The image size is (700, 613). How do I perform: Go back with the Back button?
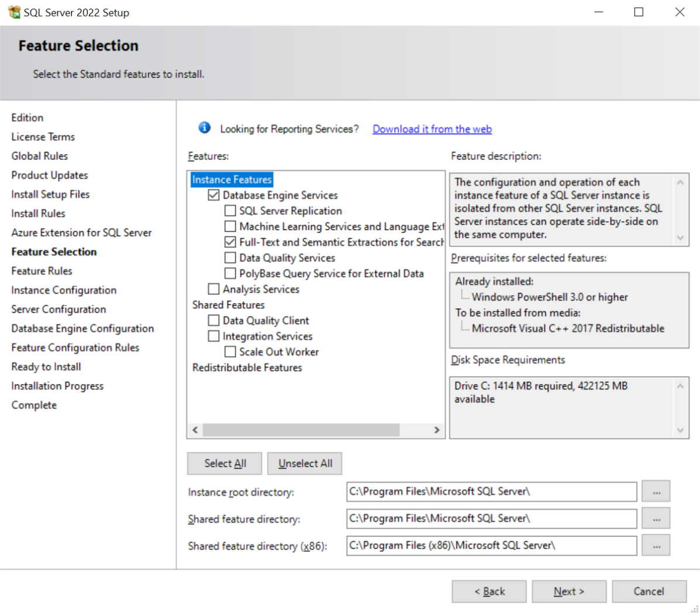coord(489,591)
